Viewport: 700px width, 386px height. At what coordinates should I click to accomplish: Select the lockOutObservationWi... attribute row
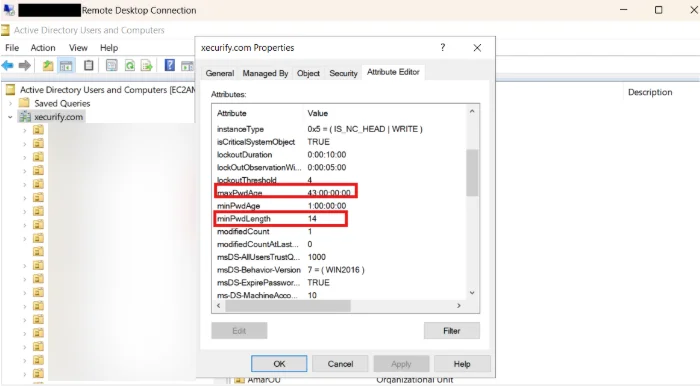coord(340,167)
